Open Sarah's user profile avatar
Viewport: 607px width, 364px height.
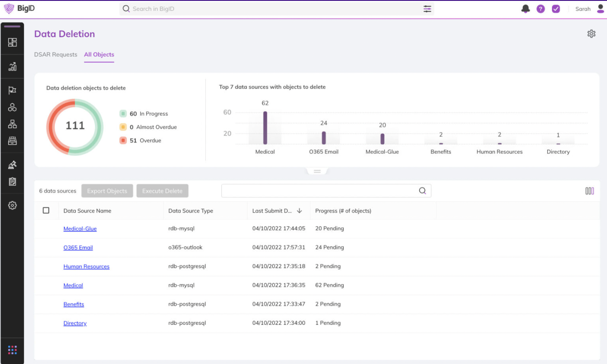point(601,9)
